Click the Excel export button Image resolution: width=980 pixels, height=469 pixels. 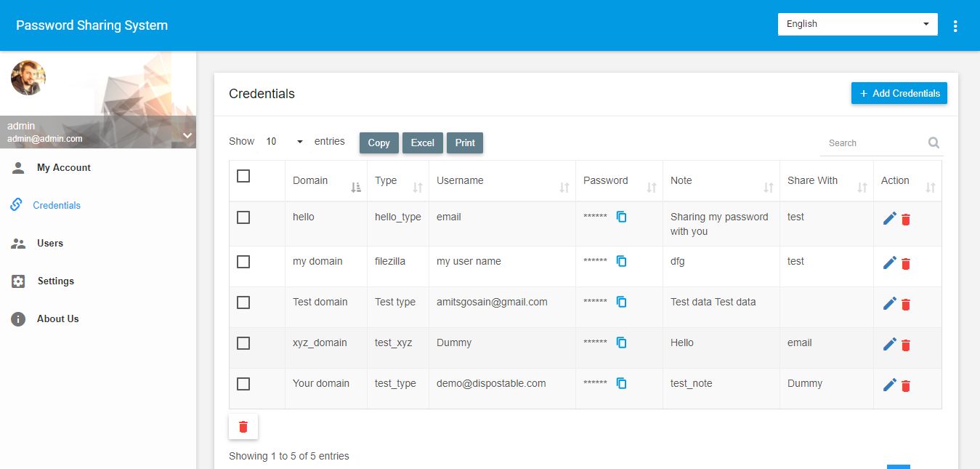click(422, 143)
